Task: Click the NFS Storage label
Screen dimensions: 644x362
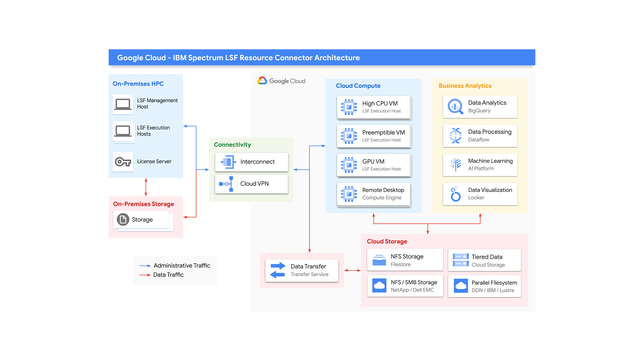Action: pyautogui.click(x=407, y=256)
